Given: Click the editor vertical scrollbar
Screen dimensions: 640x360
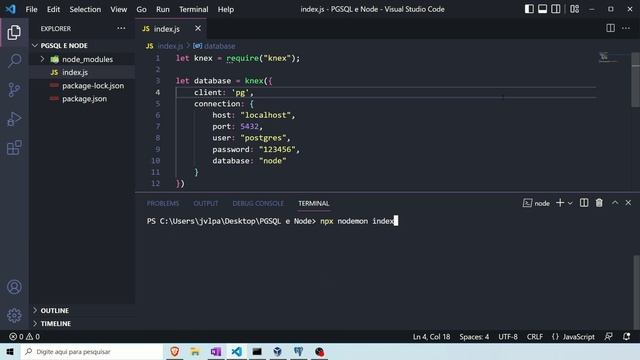Looking at the screenshot, I should coord(635,79).
